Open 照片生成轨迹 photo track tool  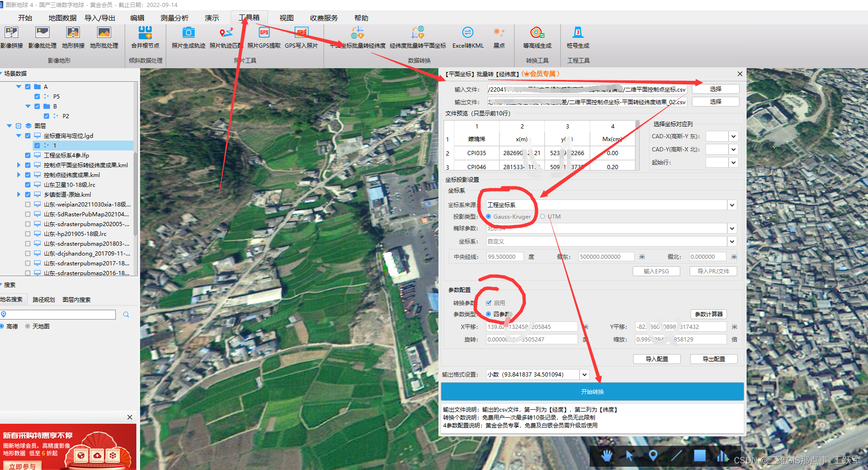(x=189, y=37)
